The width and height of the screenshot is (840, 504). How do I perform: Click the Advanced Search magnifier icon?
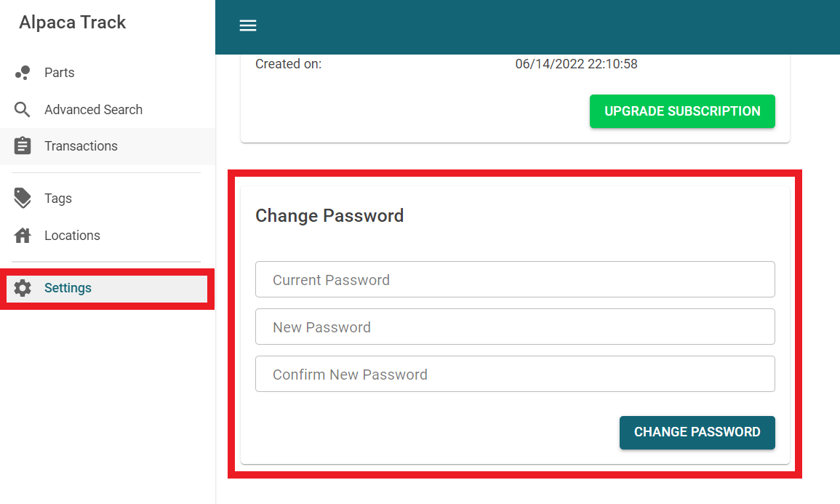pyautogui.click(x=23, y=110)
